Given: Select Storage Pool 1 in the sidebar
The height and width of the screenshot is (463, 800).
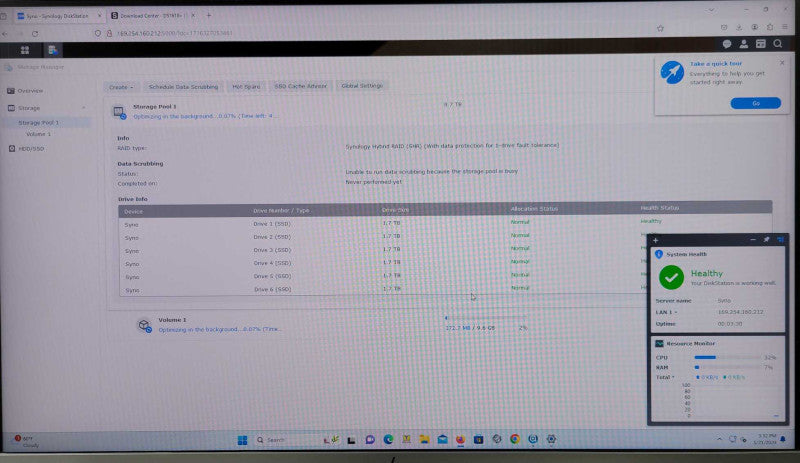Looking at the screenshot, I should point(39,123).
